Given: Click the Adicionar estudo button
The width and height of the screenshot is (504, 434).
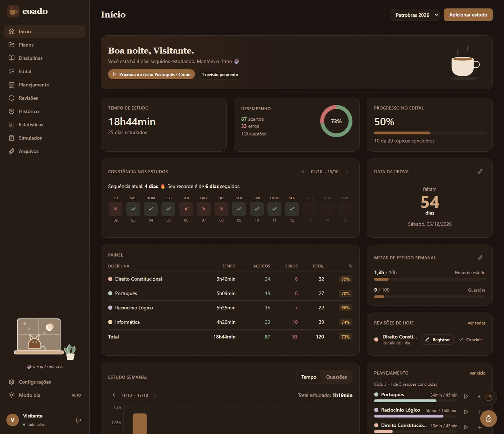Looking at the screenshot, I should click(468, 15).
